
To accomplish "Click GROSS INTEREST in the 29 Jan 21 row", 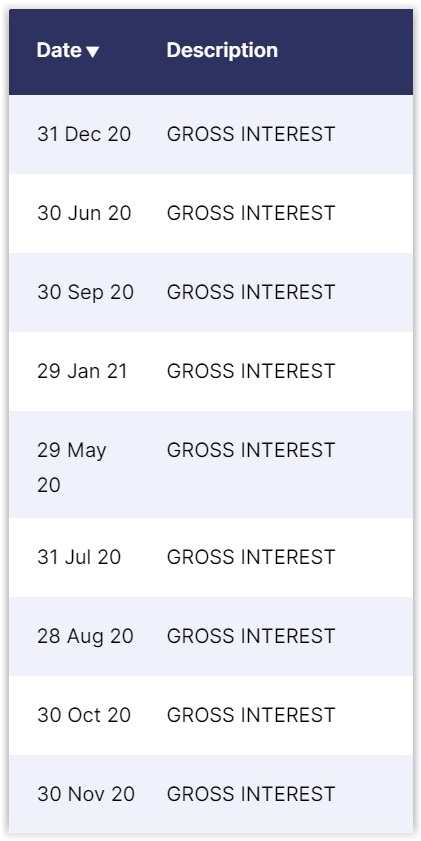I will [251, 371].
